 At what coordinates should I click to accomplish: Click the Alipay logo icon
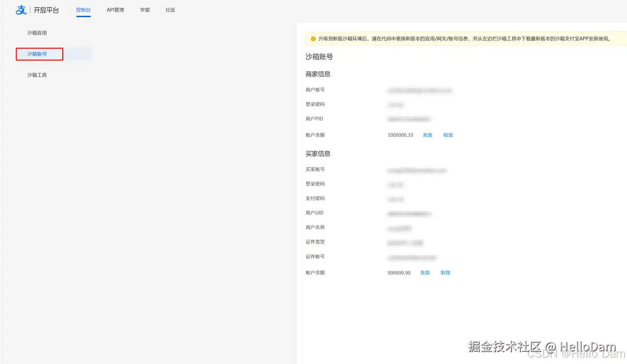click(21, 10)
